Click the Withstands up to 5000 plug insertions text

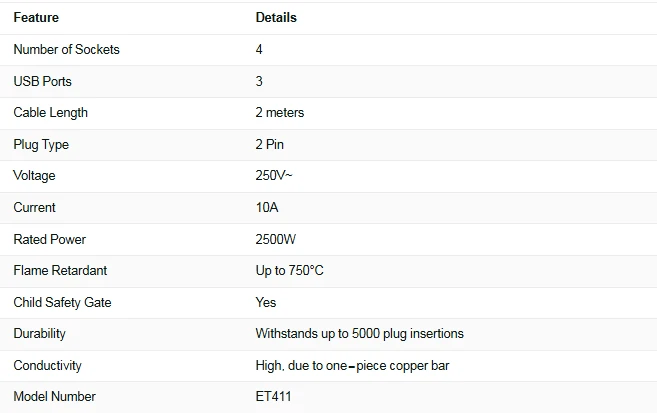(360, 334)
